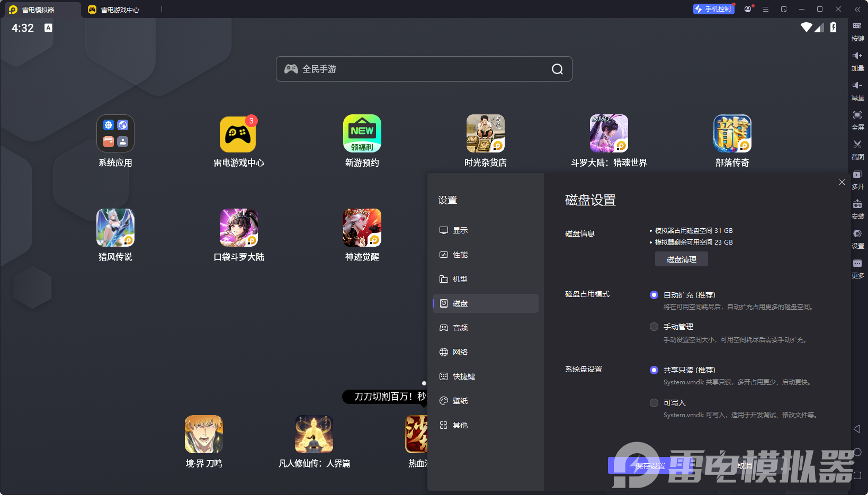This screenshot has width=868, height=495.
Task: Click the 磁盘清理 button
Action: [x=682, y=259]
